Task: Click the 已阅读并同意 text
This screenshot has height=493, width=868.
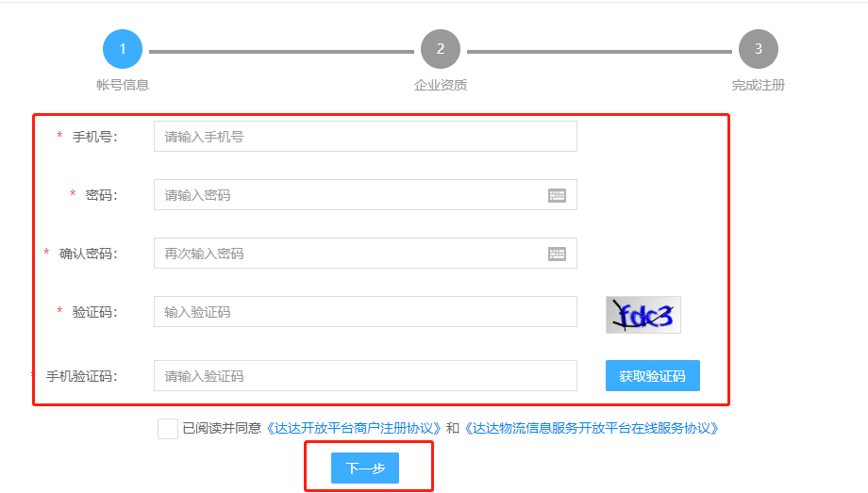Action: tap(222, 428)
